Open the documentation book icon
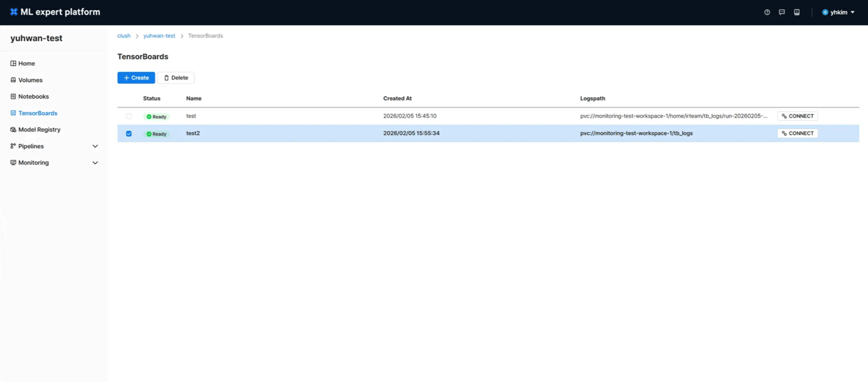 pyautogui.click(x=796, y=12)
